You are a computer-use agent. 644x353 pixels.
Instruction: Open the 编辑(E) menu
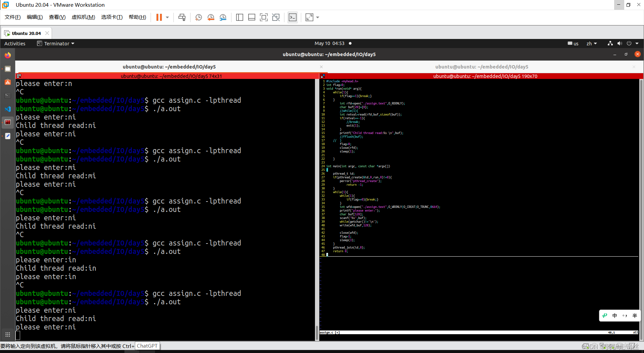click(x=35, y=17)
